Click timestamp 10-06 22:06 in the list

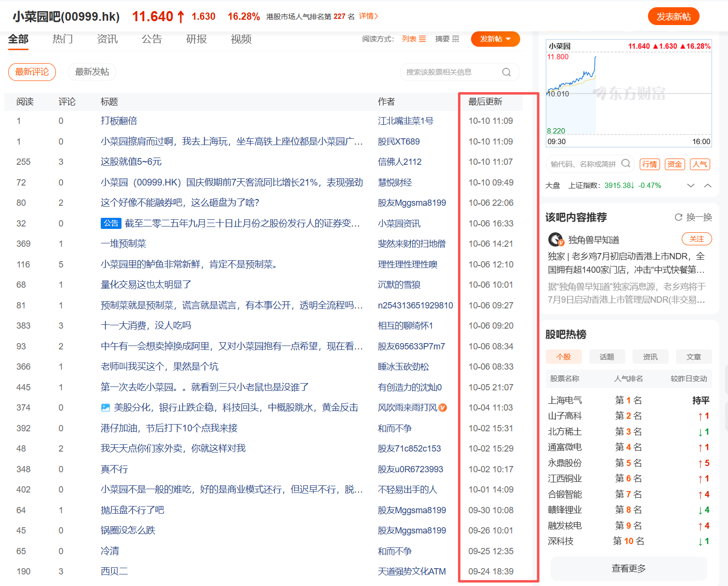coord(491,203)
